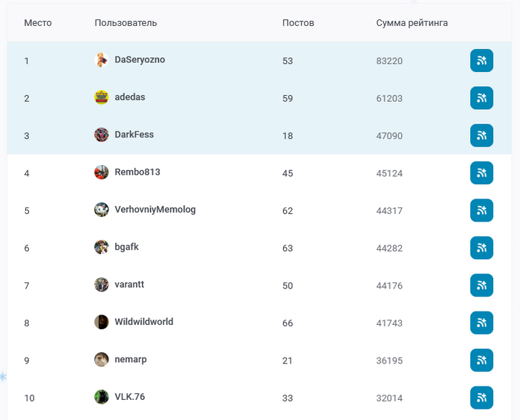Go to adedas profile
The image size is (520, 420).
point(130,97)
